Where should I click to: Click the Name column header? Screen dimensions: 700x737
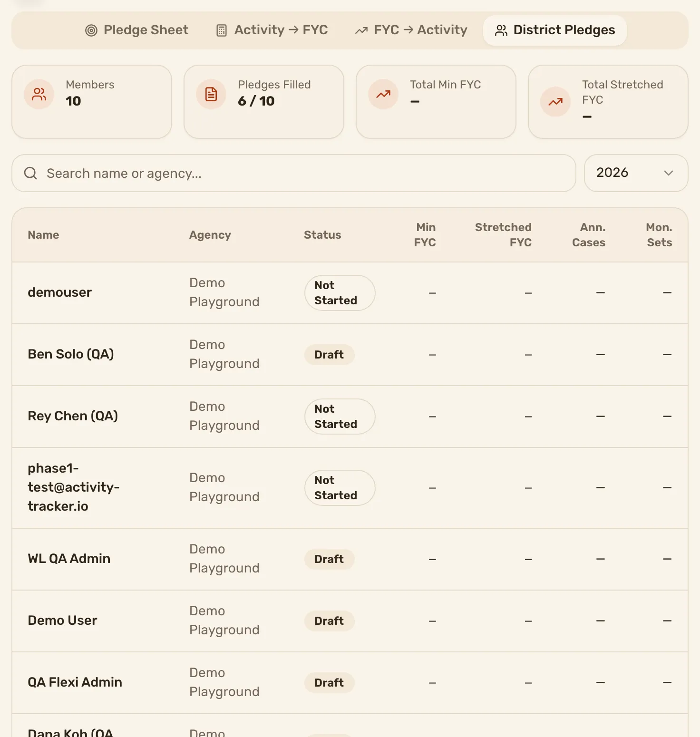[x=43, y=235]
